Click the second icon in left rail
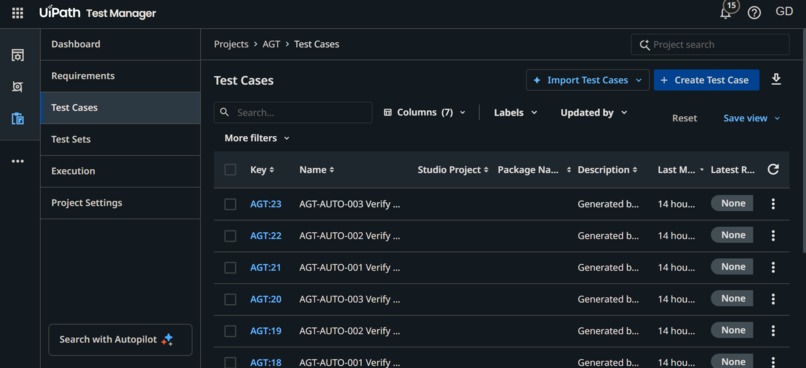 (17, 87)
